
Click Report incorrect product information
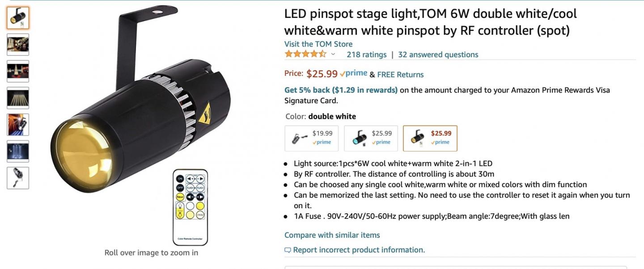[359, 250]
